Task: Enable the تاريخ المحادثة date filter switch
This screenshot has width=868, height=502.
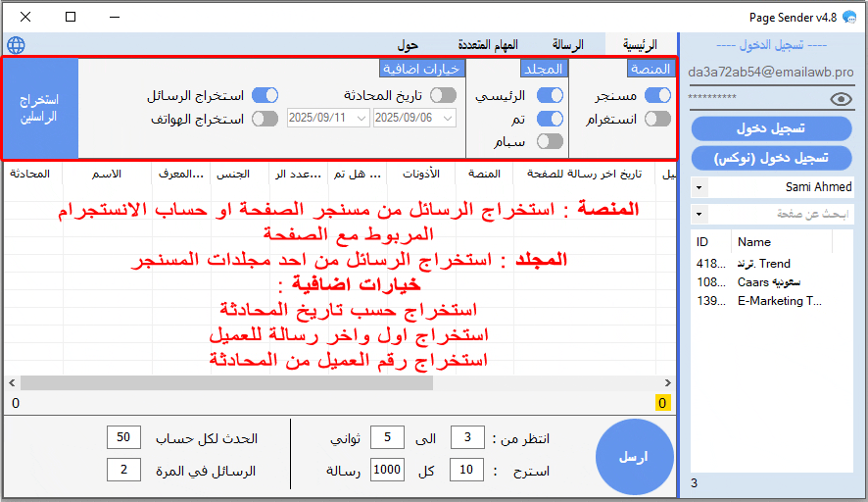Action: coord(444,95)
